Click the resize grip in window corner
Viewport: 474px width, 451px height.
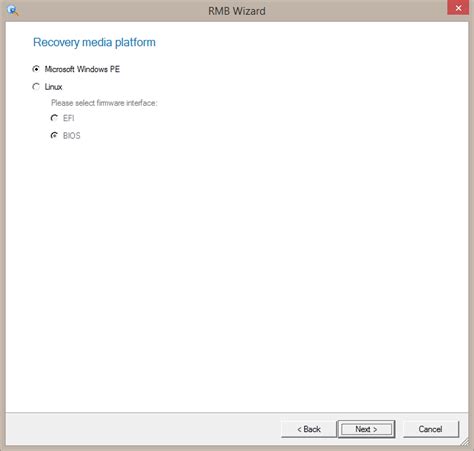click(x=464, y=442)
